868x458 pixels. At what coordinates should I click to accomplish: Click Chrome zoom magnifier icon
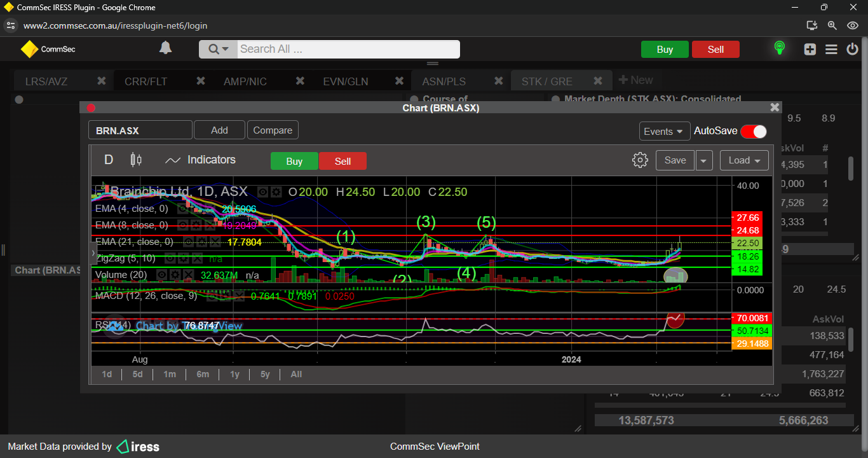[x=832, y=25]
